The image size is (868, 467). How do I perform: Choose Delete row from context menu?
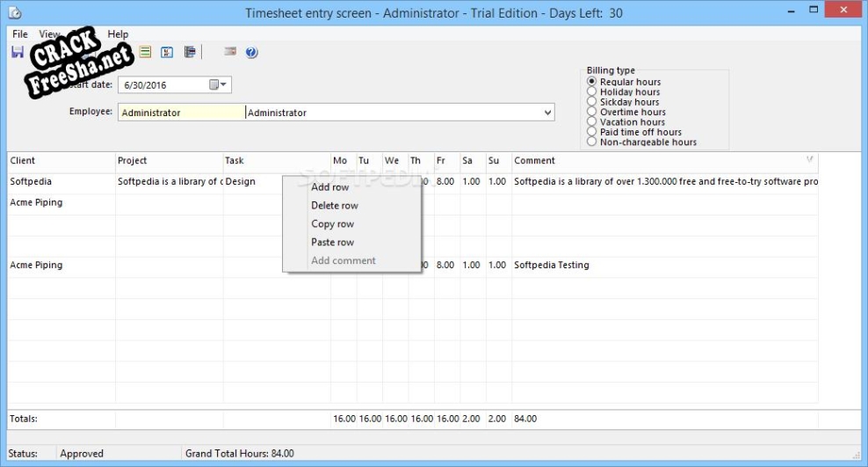point(335,206)
